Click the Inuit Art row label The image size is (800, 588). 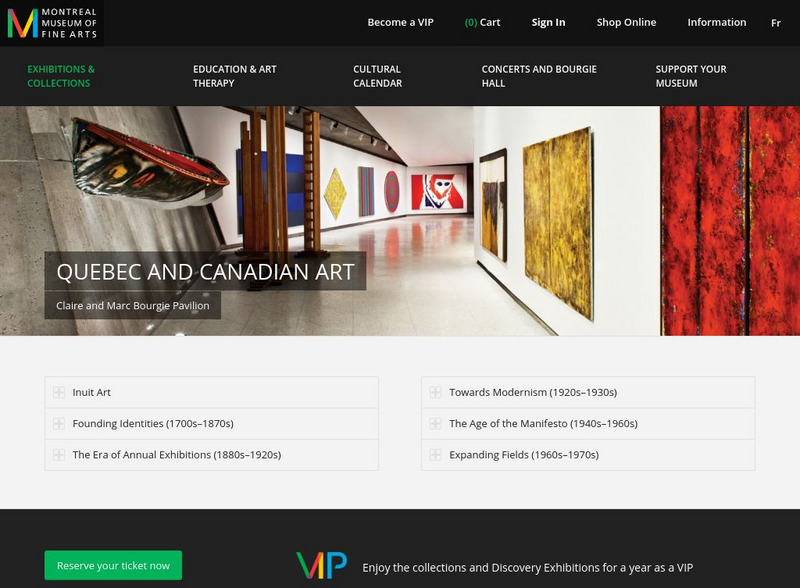coord(91,392)
